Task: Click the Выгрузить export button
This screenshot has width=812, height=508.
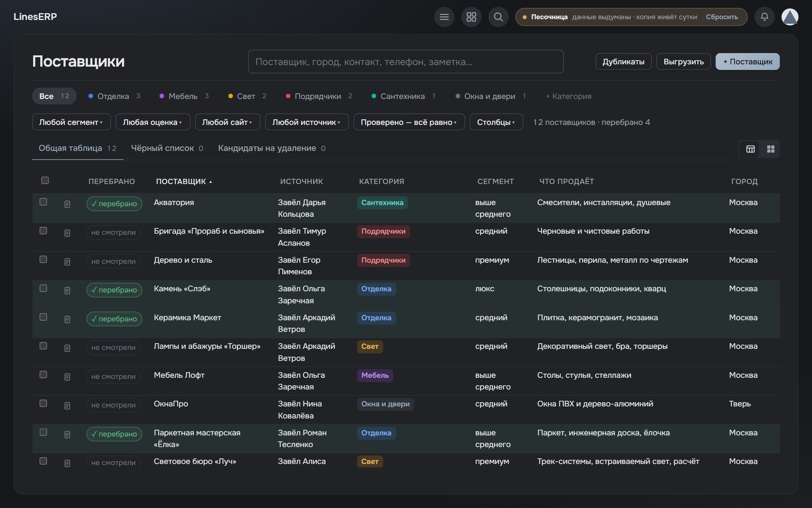Action: coord(683,62)
